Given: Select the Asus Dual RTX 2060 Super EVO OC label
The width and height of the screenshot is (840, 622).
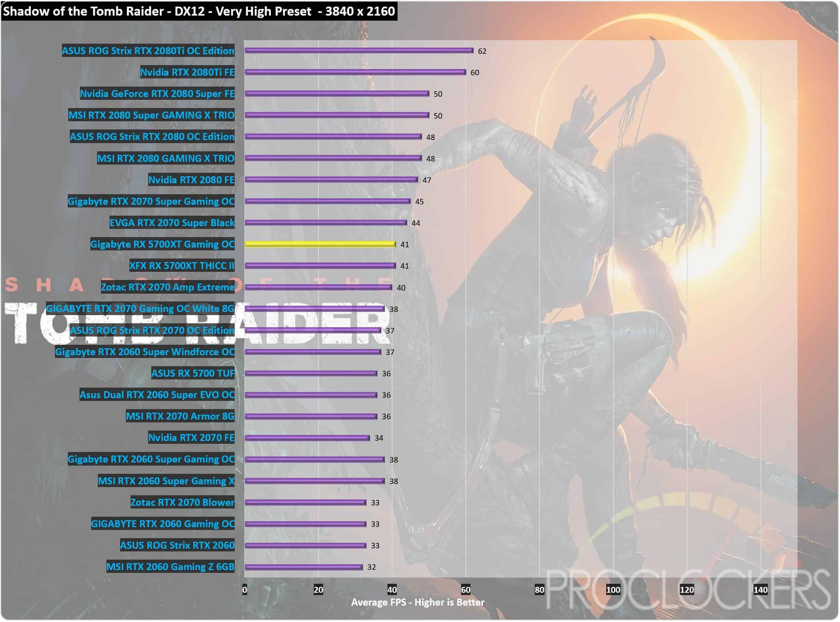Looking at the screenshot, I should 157,395.
